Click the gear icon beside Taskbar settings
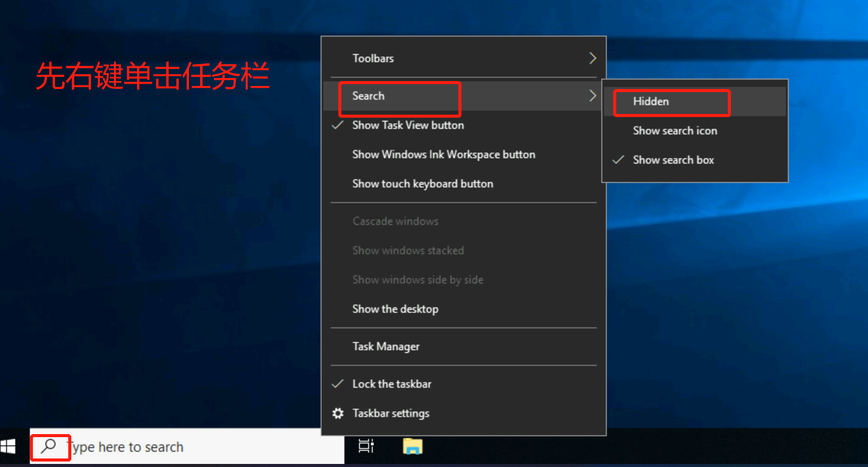The width and height of the screenshot is (868, 467). 338,413
